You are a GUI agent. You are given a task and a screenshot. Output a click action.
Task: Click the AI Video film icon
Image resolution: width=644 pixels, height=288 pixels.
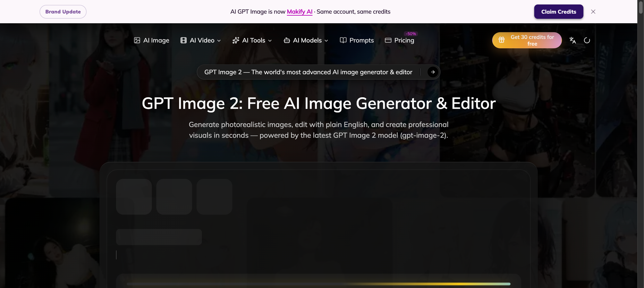coord(184,40)
